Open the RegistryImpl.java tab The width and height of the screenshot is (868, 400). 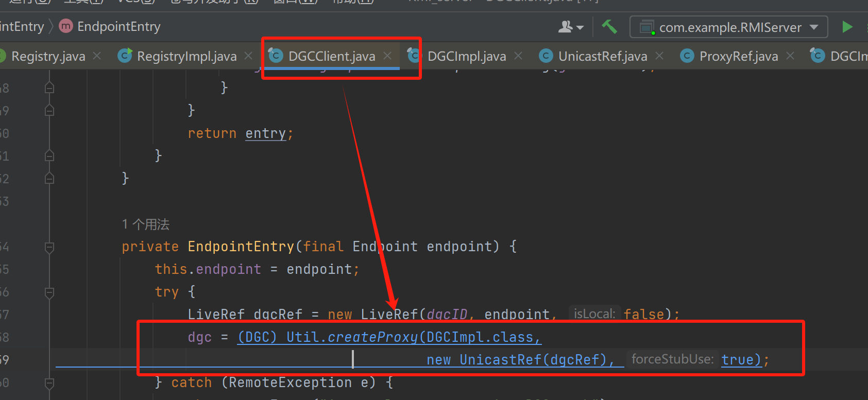click(186, 56)
